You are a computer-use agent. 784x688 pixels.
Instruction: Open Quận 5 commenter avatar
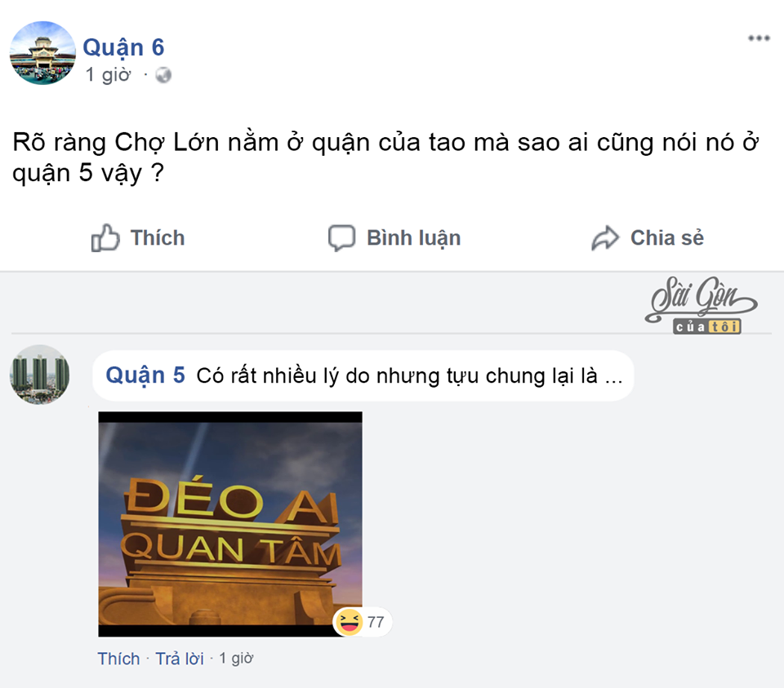pyautogui.click(x=39, y=375)
